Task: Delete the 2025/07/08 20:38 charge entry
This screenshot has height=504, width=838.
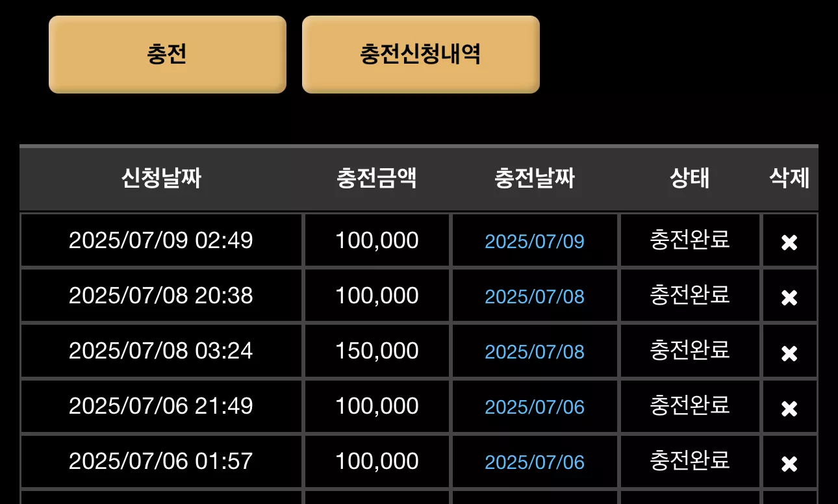Action: (789, 297)
